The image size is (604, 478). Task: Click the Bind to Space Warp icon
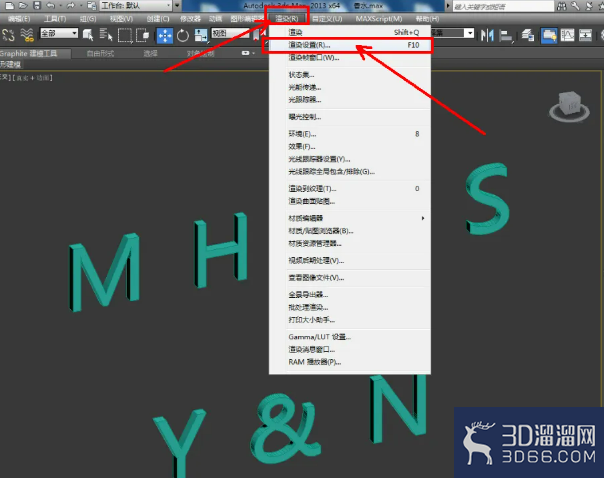pyautogui.click(x=27, y=35)
